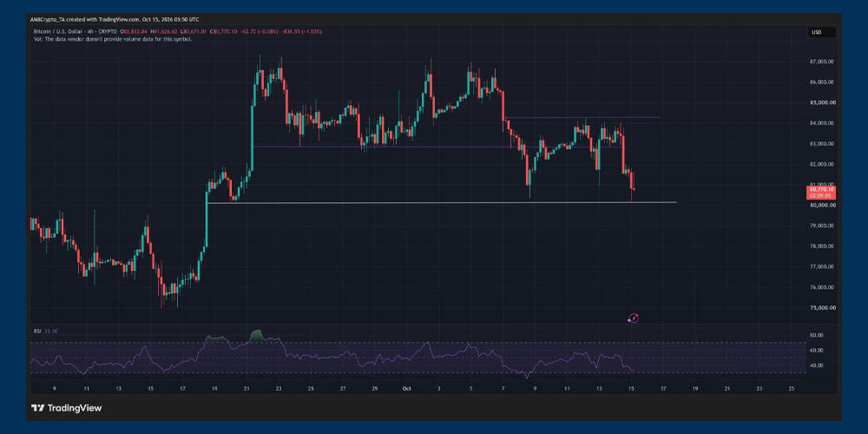The width and height of the screenshot is (868, 434).
Task: Click the 87,000.00 price axis label
Action: pyautogui.click(x=821, y=62)
